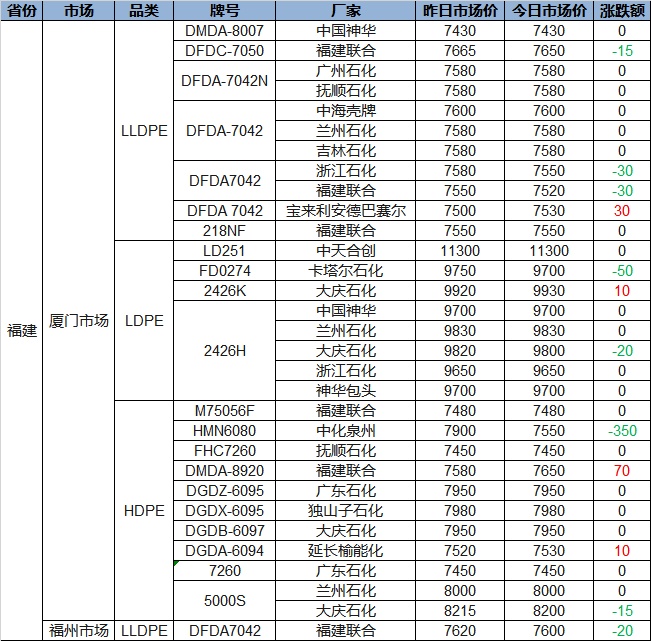The width and height of the screenshot is (651, 641).
Task: Click the 品类 column header
Action: tap(144, 10)
